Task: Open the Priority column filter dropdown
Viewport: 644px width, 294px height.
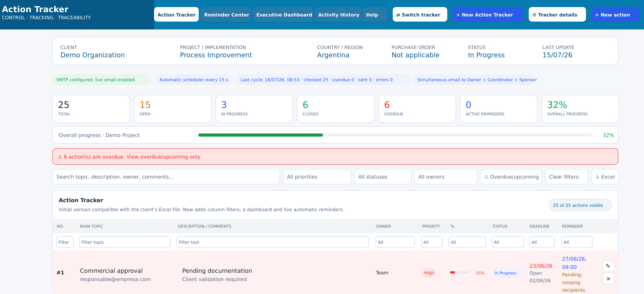Action: 432,242
